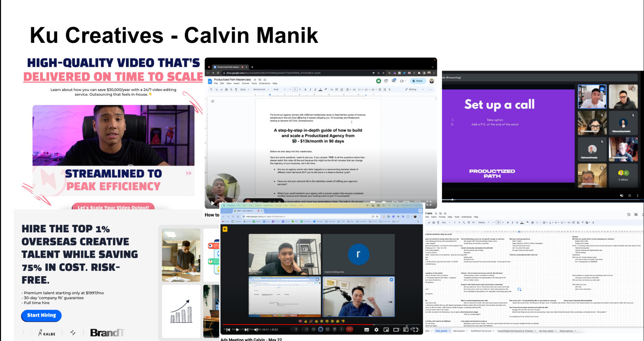This screenshot has width=644, height=341.
Task: Expand the Editing mode dropdown in Google Docs
Action: (x=415, y=89)
